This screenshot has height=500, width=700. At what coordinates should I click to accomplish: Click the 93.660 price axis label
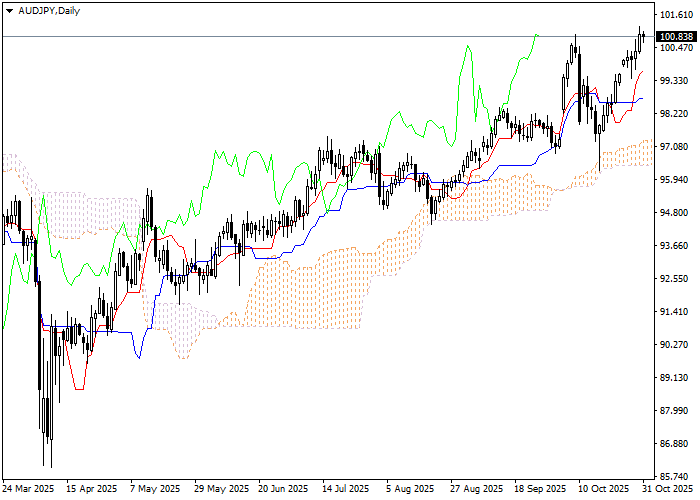(x=676, y=246)
